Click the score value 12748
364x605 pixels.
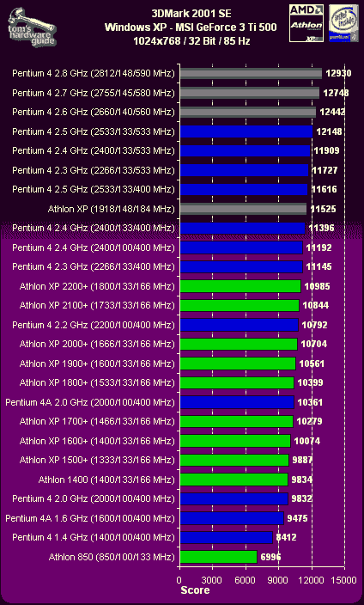(x=334, y=93)
